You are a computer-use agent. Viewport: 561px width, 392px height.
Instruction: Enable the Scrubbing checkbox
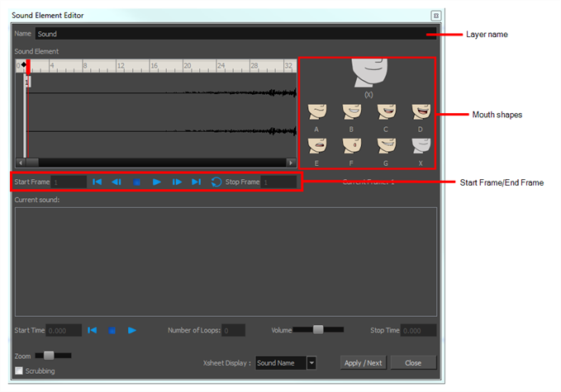pos(19,371)
